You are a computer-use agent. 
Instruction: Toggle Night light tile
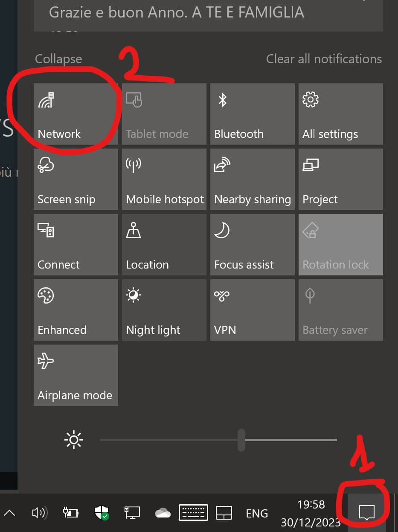[164, 310]
